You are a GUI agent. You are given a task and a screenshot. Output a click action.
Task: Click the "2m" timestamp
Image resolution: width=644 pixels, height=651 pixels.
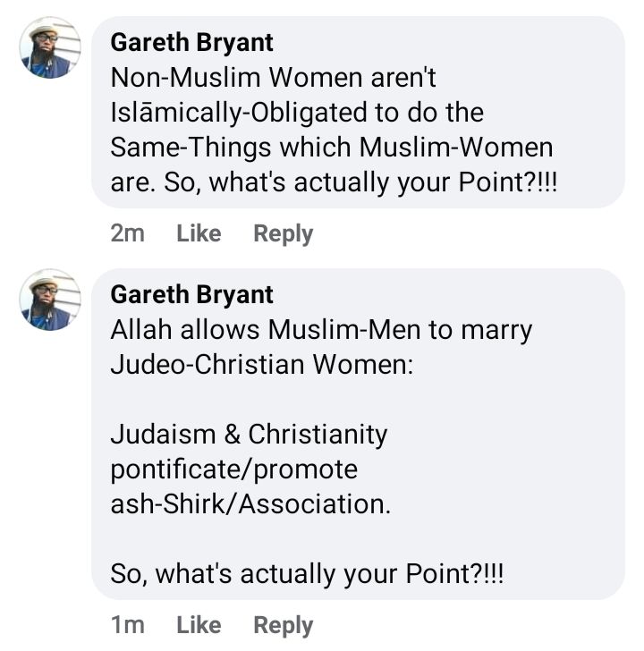[x=127, y=233]
